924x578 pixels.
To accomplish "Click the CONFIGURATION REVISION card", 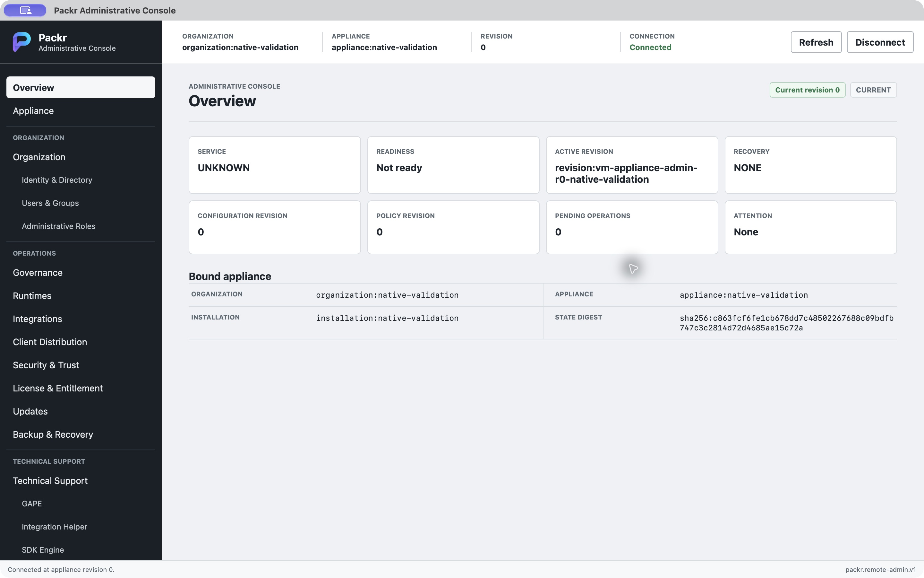I will pyautogui.click(x=275, y=227).
